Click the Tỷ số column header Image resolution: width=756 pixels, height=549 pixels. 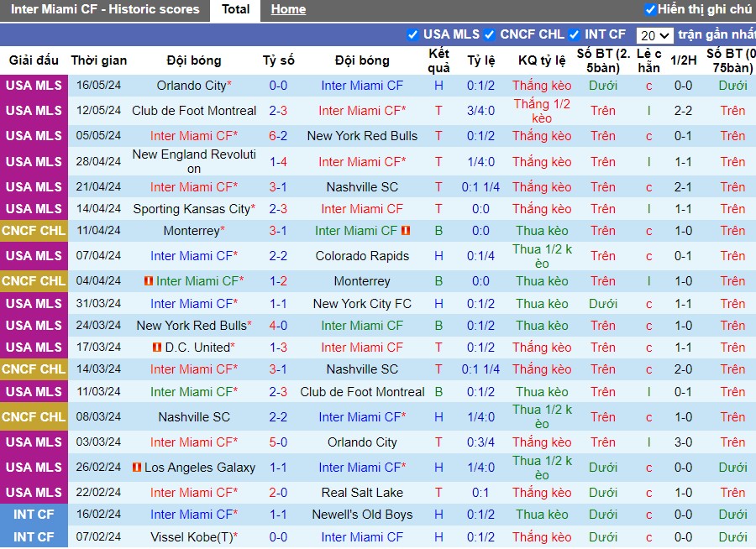[x=278, y=60]
